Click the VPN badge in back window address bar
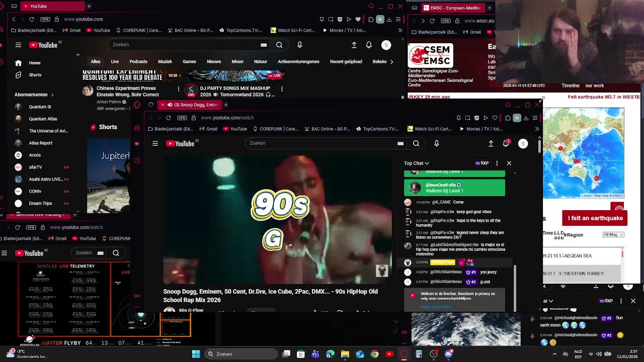Viewport: 644px width, 362px height. (45, 19)
